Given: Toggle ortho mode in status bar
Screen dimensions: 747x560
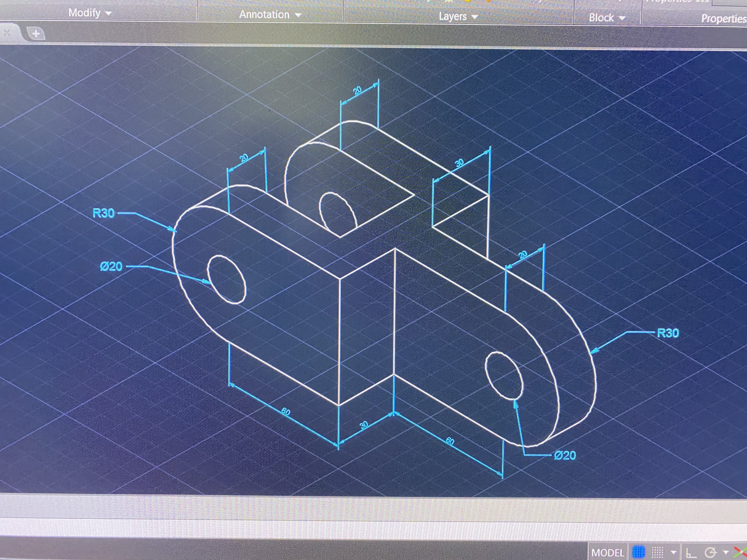Looking at the screenshot, I should [x=691, y=553].
